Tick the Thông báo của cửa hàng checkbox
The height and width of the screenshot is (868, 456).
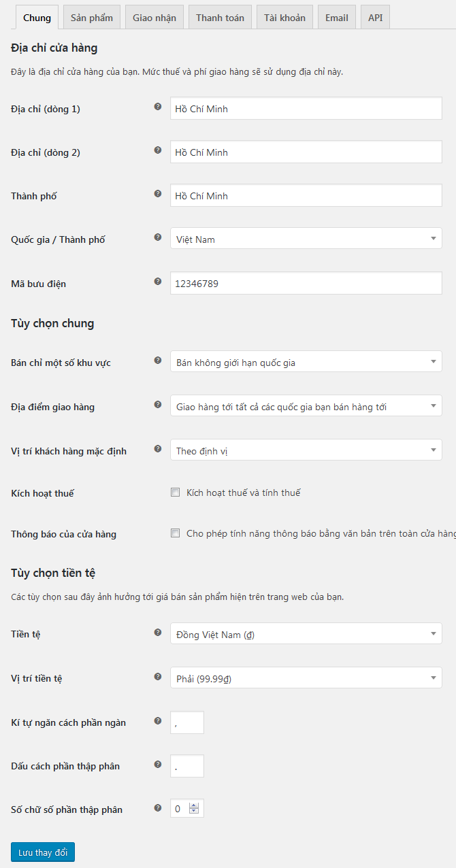[x=176, y=533]
